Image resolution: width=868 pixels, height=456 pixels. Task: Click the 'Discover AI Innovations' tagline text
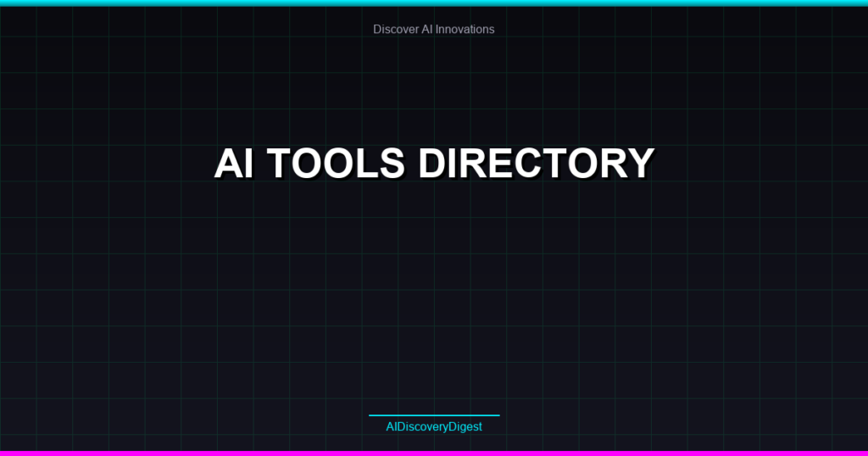(433, 30)
